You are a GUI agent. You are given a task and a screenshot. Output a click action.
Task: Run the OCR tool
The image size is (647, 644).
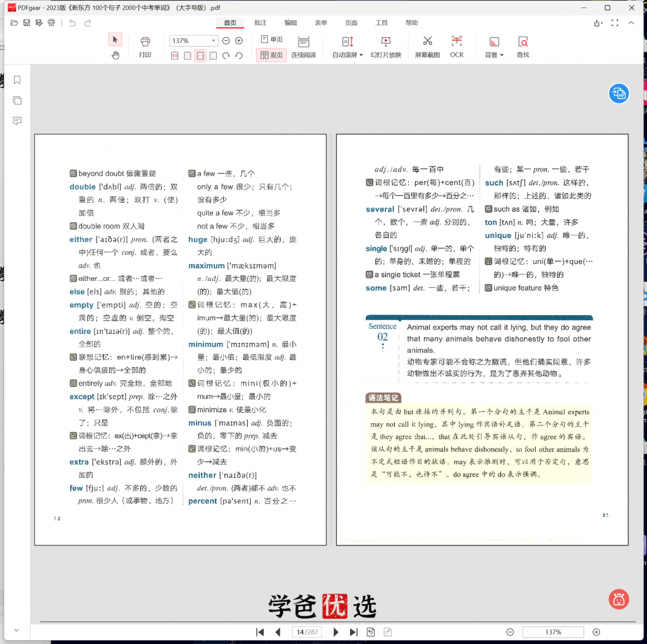tap(456, 47)
